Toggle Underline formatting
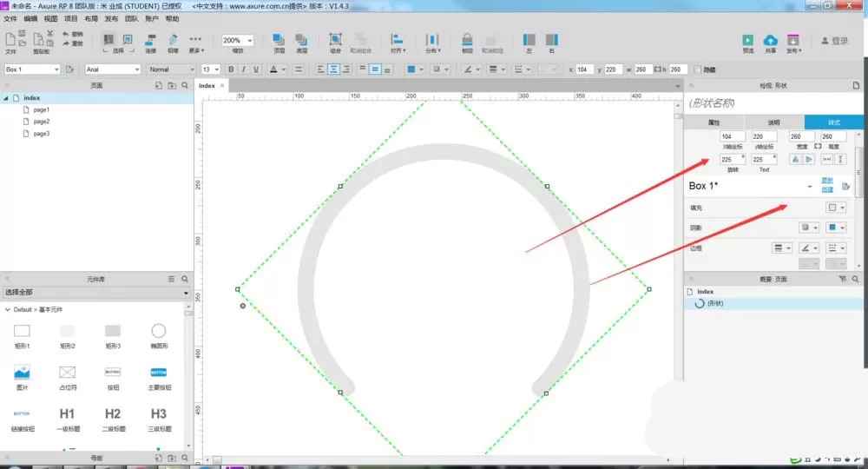 [256, 69]
